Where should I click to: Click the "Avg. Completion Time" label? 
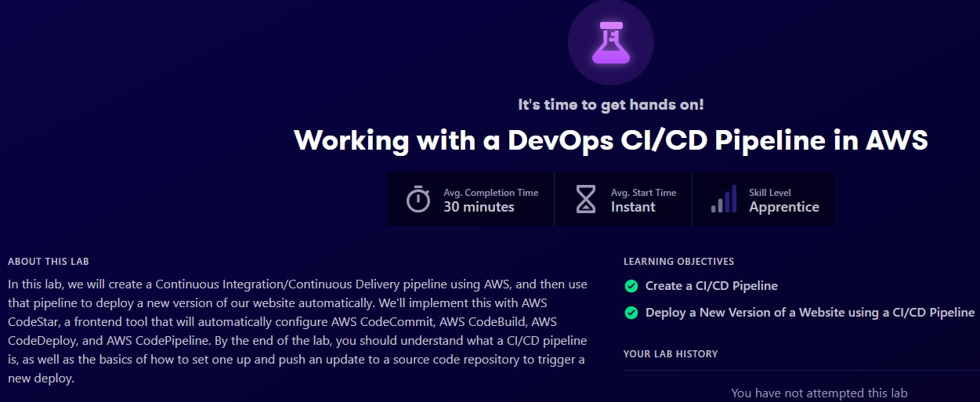click(x=490, y=192)
